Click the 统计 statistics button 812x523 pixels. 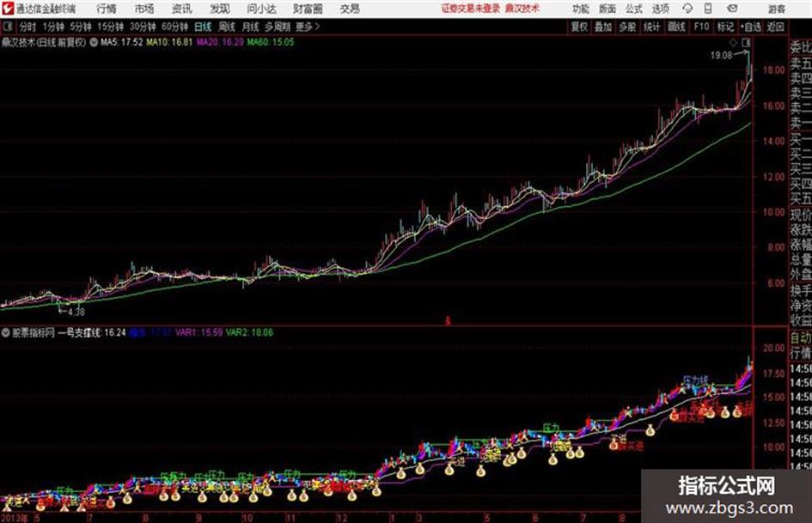(652, 27)
